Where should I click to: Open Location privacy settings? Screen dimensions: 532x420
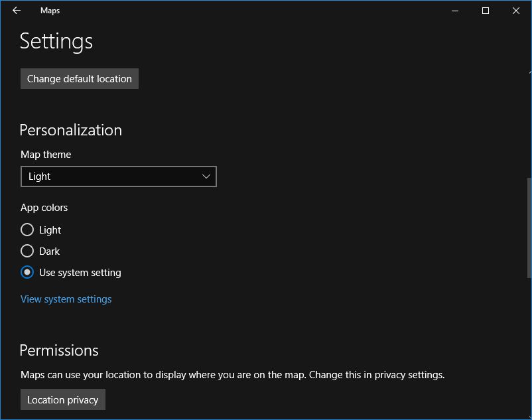point(63,399)
